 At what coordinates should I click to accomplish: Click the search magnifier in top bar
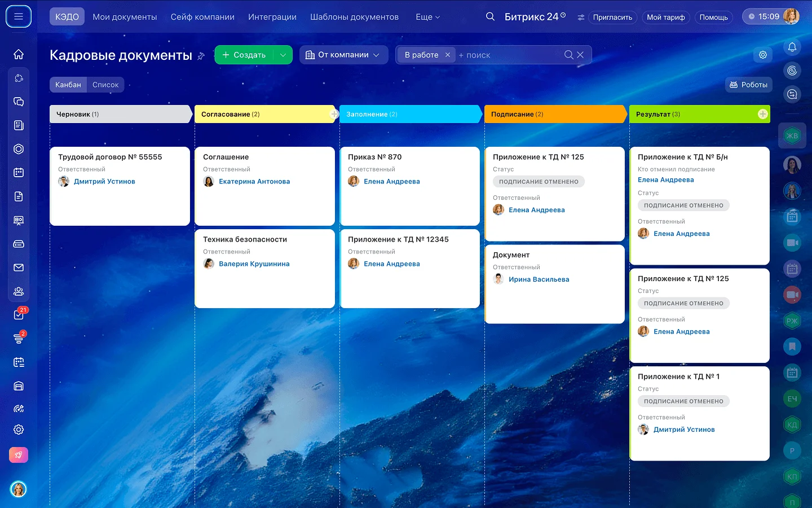tap(491, 17)
